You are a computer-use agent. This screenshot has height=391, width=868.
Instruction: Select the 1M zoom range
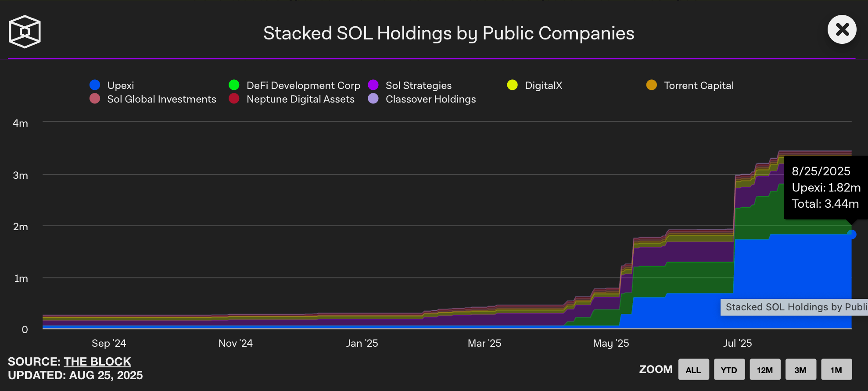pyautogui.click(x=836, y=370)
